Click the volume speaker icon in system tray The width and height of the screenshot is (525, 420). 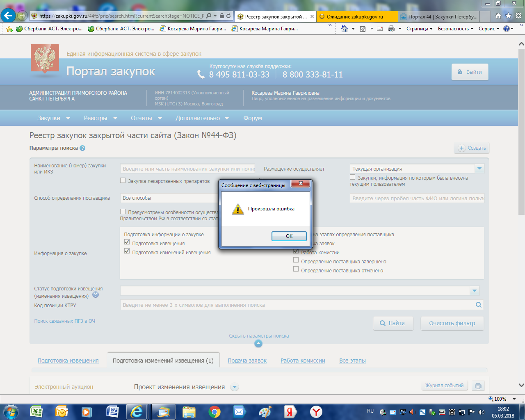482,412
